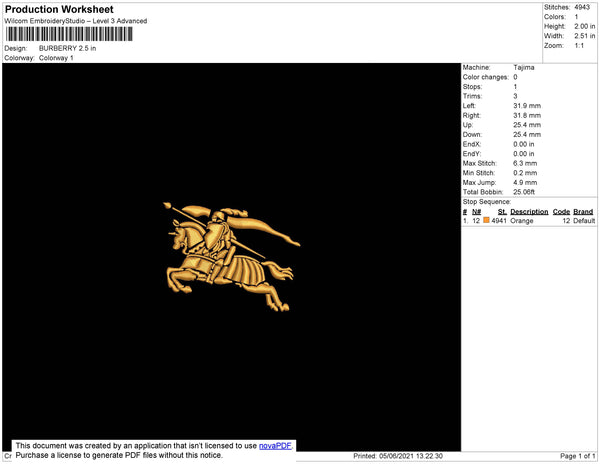Click the Description column header
This screenshot has height=464, width=600.
(529, 212)
